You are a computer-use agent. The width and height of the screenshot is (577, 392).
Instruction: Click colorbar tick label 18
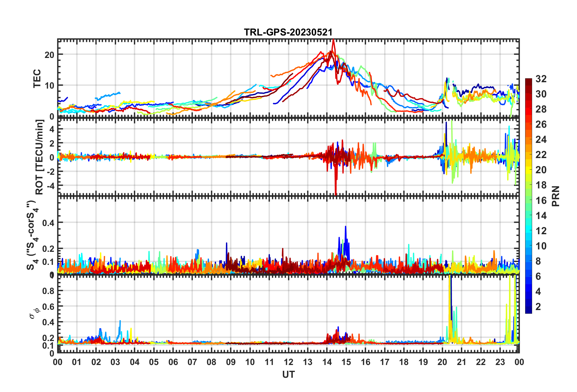(541, 185)
